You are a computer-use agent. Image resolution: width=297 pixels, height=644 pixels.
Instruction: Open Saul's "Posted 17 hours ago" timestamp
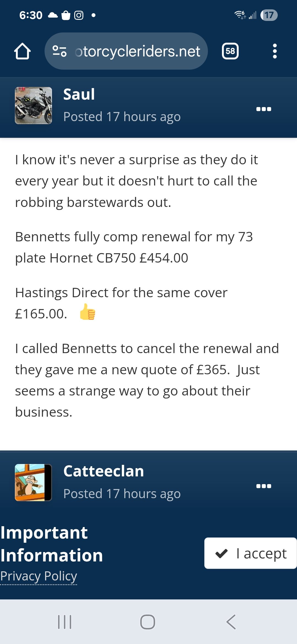tap(122, 117)
